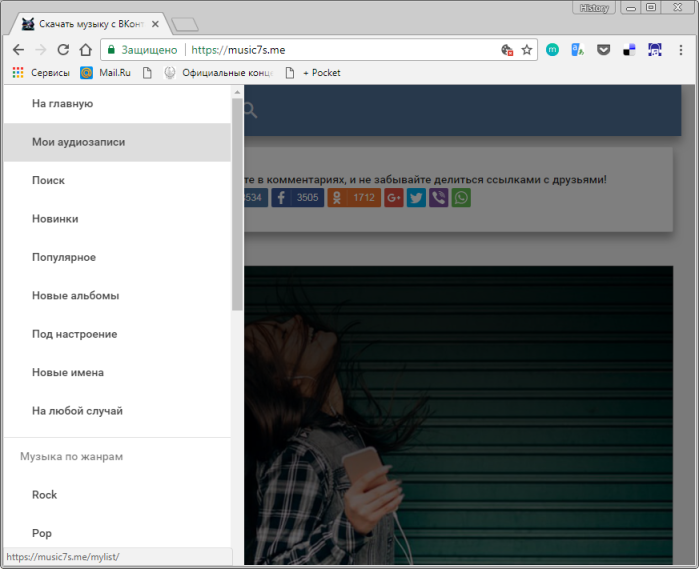Image resolution: width=699 pixels, height=569 pixels.
Task: Select Популярное menu entry
Action: click(x=117, y=257)
